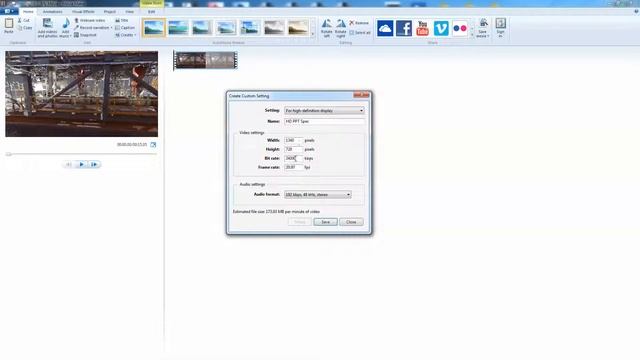Click the Frame rate input field
The height and width of the screenshot is (360, 640).
click(293, 167)
